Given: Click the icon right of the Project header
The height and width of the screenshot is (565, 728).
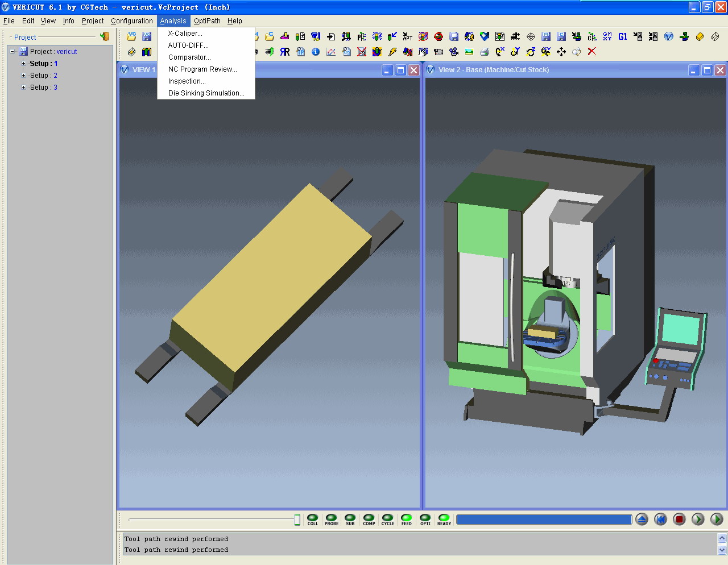Looking at the screenshot, I should 105,36.
